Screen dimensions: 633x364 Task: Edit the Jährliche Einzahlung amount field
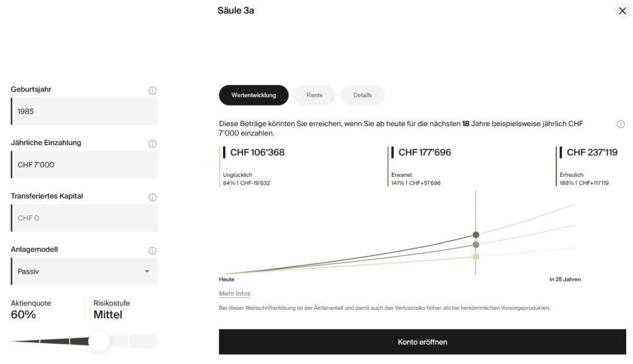point(85,165)
